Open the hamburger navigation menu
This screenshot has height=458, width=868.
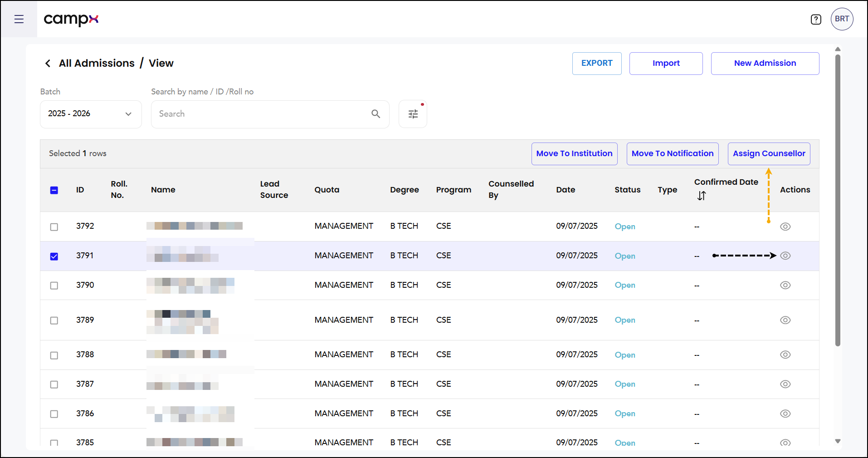19,19
